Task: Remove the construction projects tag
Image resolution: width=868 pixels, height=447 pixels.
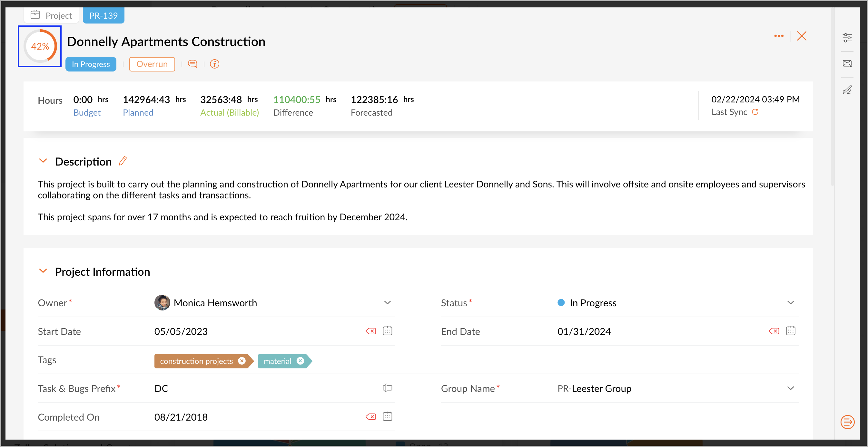Action: coord(242,361)
